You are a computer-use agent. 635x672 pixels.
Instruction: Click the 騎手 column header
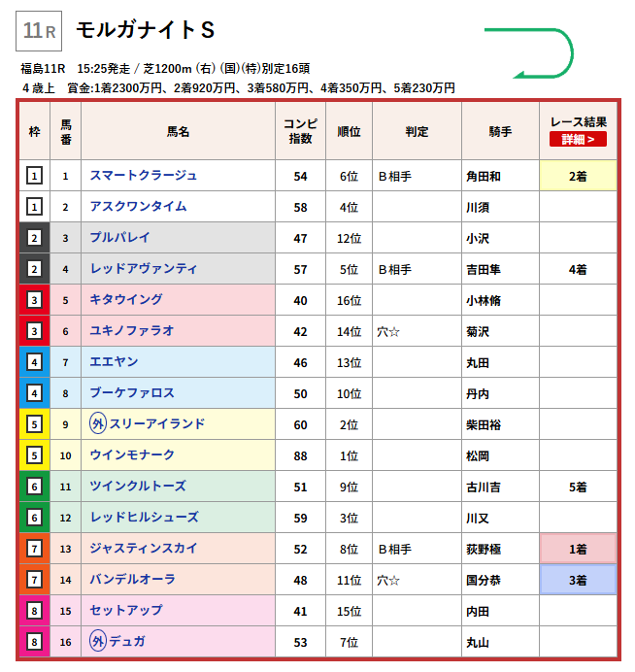(x=500, y=131)
